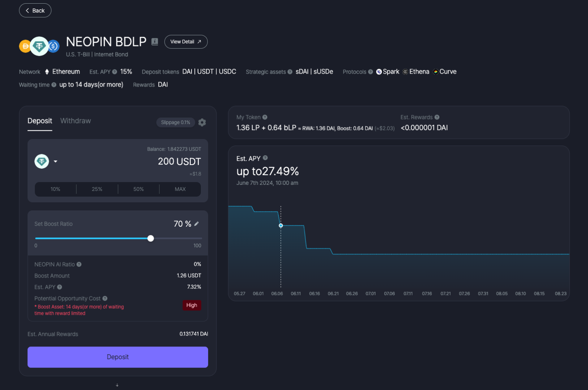Switch to the Withdraw tab
Screen dimensions: 588x390
click(x=75, y=121)
